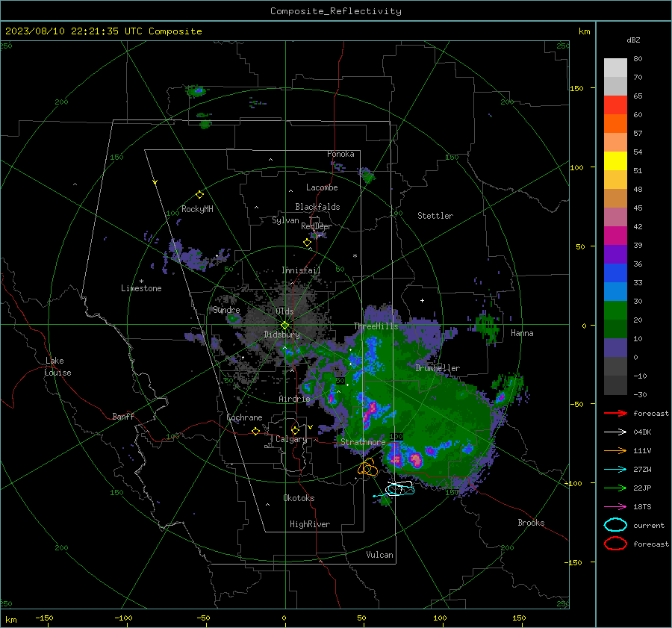
Task: Click the Lacombe city label
Action: click(x=322, y=187)
